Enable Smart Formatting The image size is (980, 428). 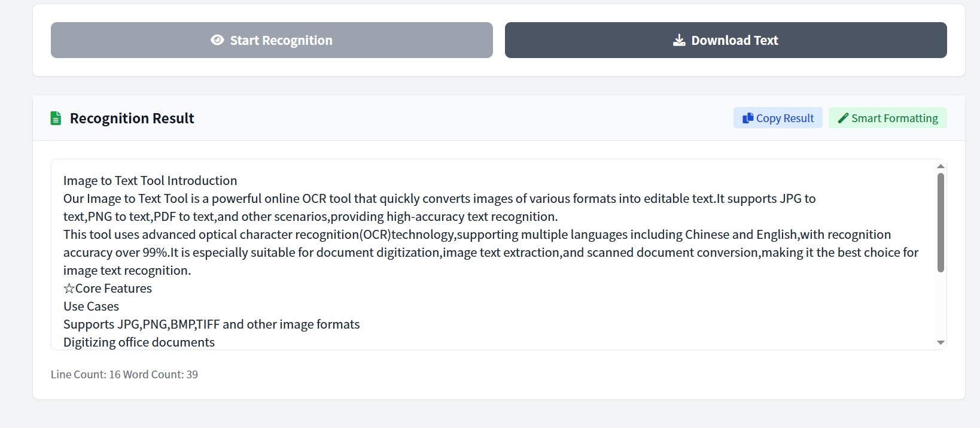(887, 117)
